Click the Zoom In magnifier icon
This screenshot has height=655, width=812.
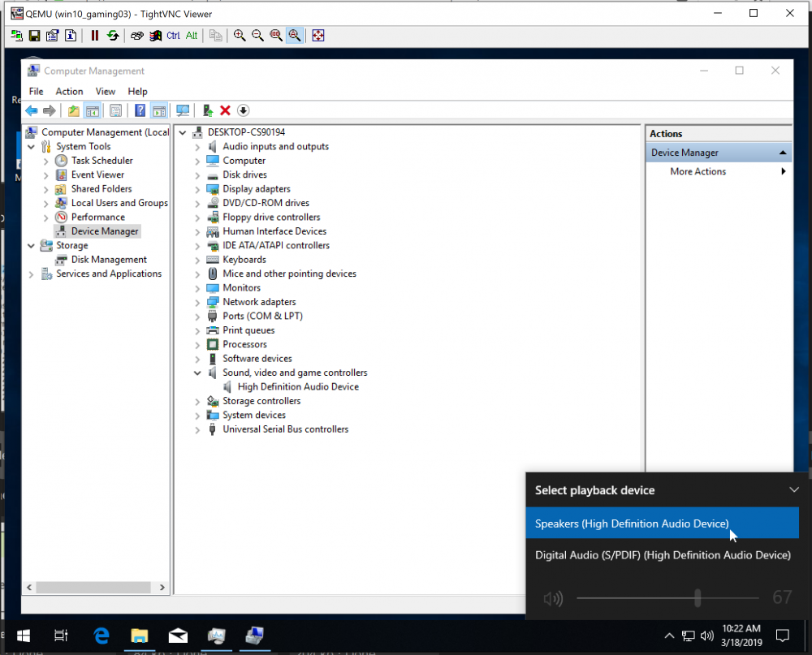(x=240, y=35)
